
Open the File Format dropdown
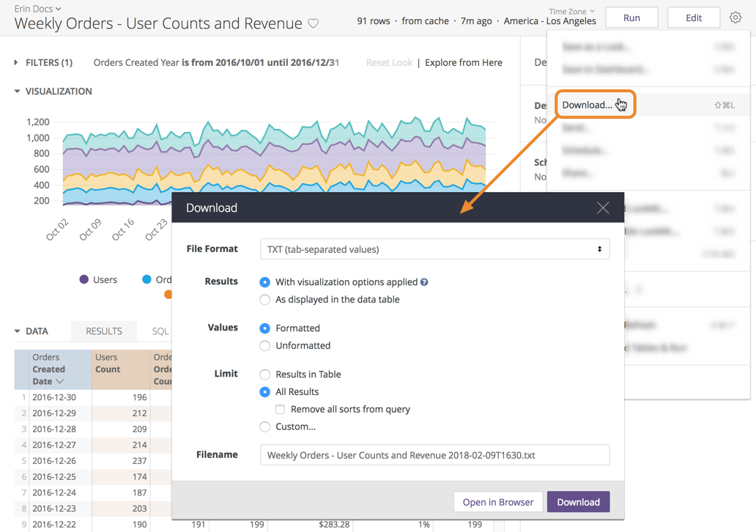[x=434, y=249]
